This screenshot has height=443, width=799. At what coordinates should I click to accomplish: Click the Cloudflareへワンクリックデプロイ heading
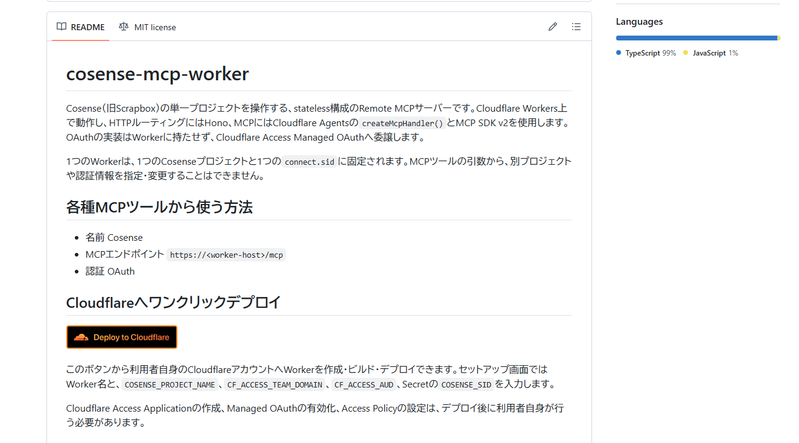point(173,302)
